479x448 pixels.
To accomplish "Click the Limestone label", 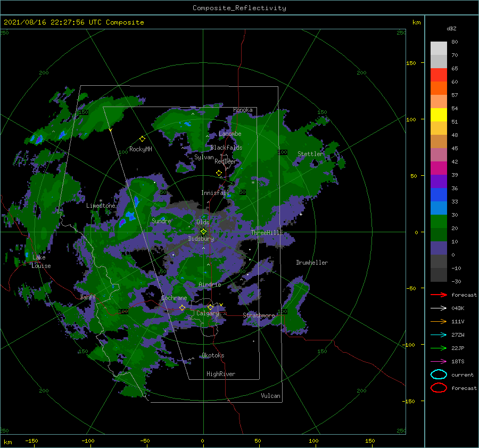I will (101, 206).
